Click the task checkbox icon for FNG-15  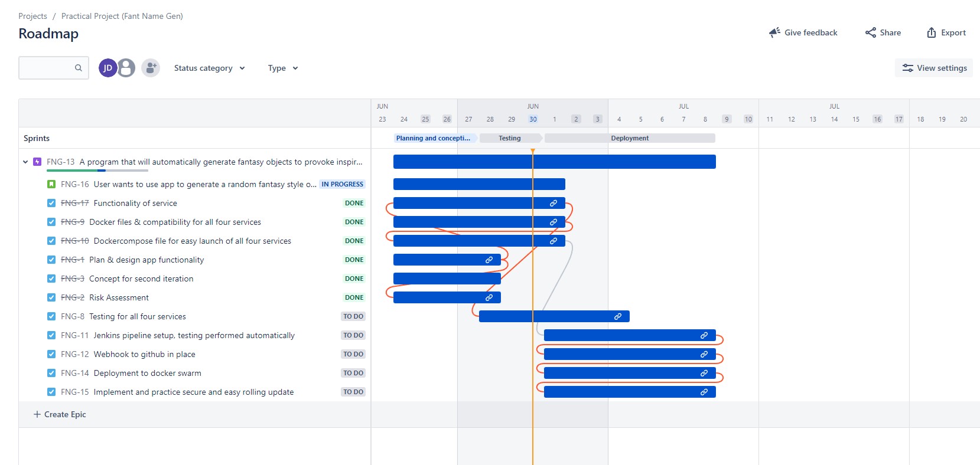[x=51, y=392]
